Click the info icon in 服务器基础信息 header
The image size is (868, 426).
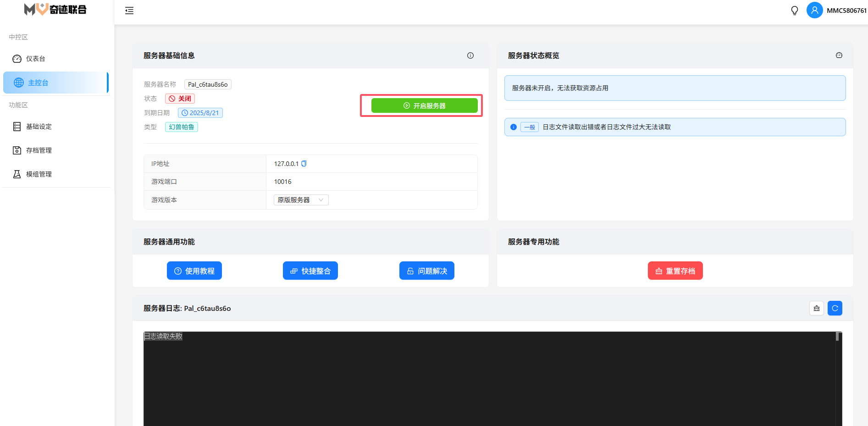click(470, 55)
